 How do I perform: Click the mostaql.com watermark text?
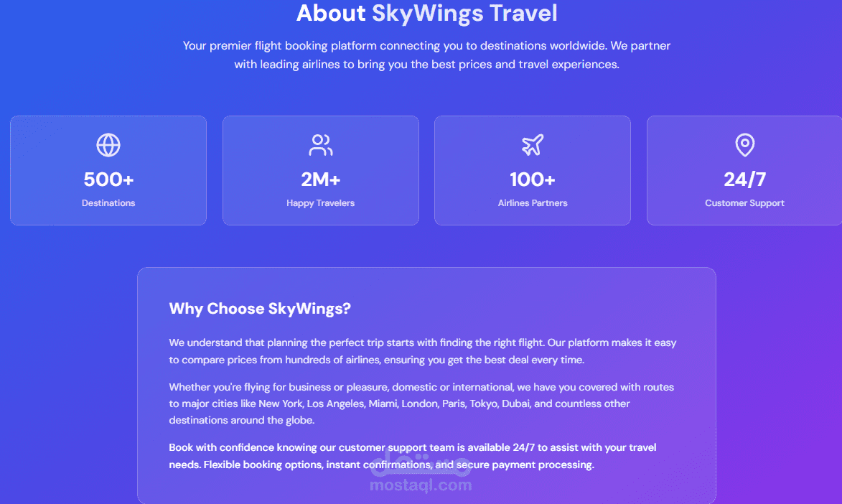coord(421,485)
